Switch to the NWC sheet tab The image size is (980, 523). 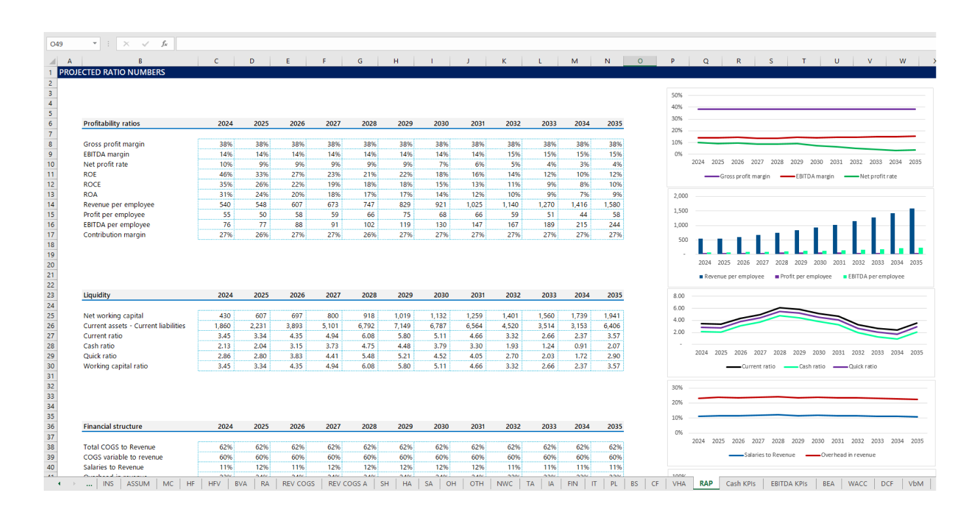pos(506,484)
